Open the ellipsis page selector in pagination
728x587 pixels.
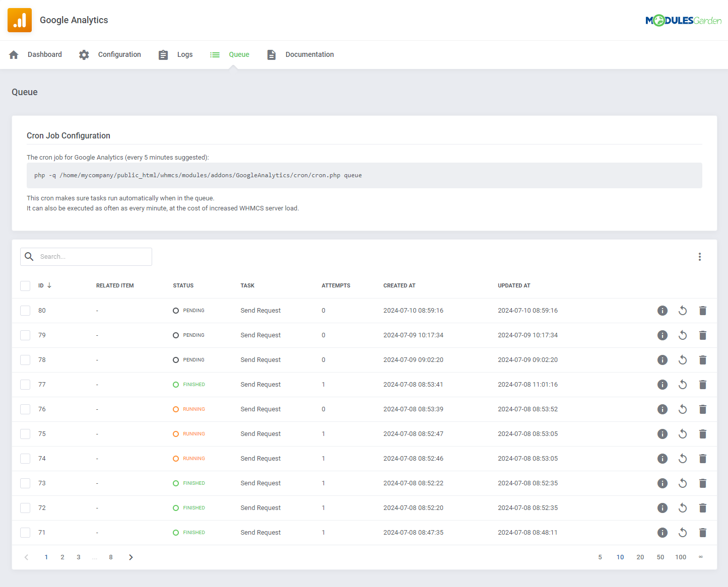[x=95, y=557]
